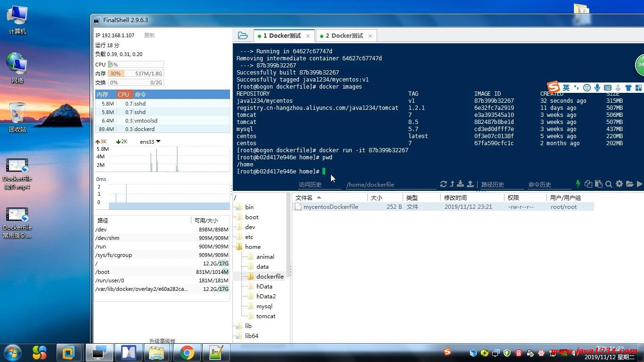Toggle Sogou punctuation mode
This screenshot has height=362, width=644.
576,88
